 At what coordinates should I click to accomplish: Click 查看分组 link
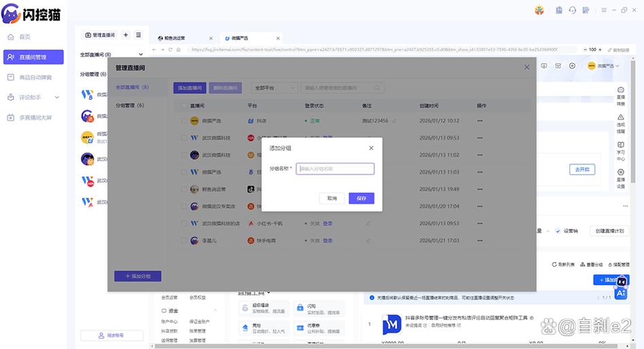click(x=592, y=264)
